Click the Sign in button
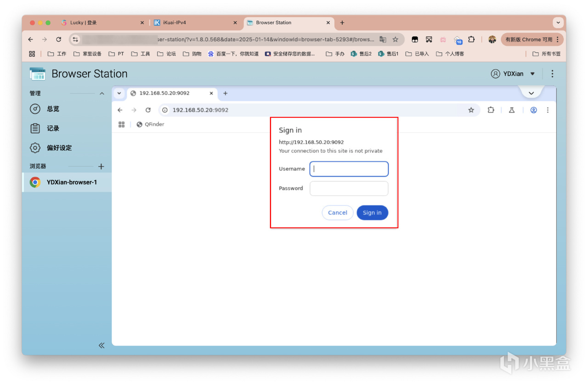Image resolution: width=588 pixels, height=384 pixels. click(372, 212)
